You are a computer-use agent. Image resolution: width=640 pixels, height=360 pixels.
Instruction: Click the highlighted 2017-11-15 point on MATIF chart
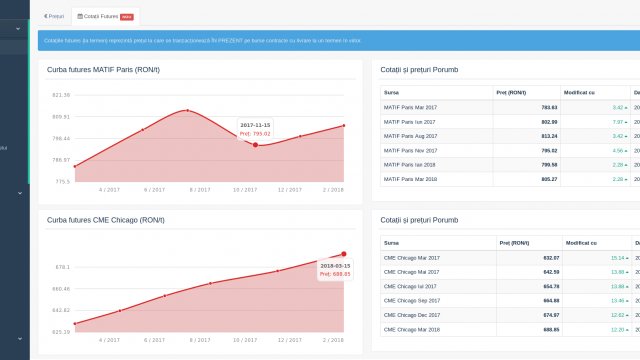tap(256, 145)
